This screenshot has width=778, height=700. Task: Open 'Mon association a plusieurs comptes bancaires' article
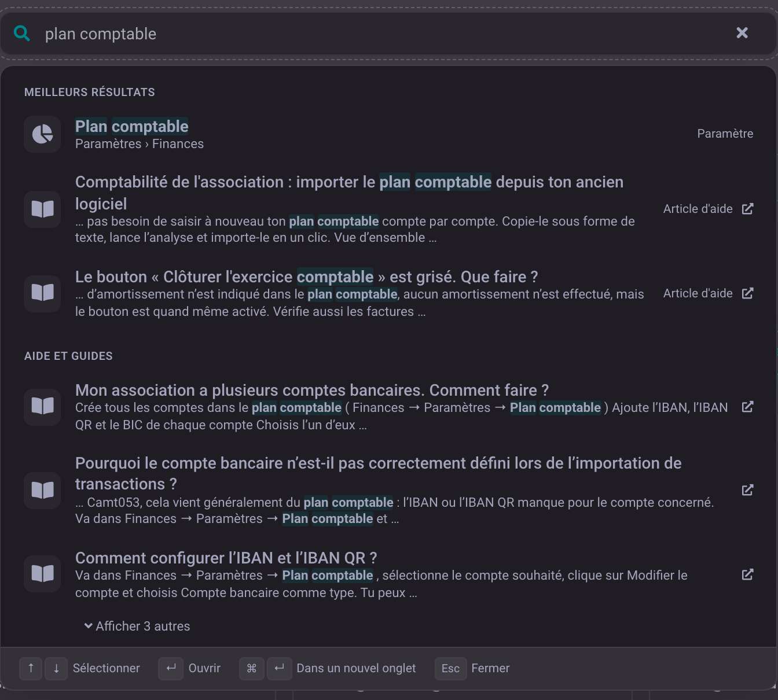(x=312, y=390)
